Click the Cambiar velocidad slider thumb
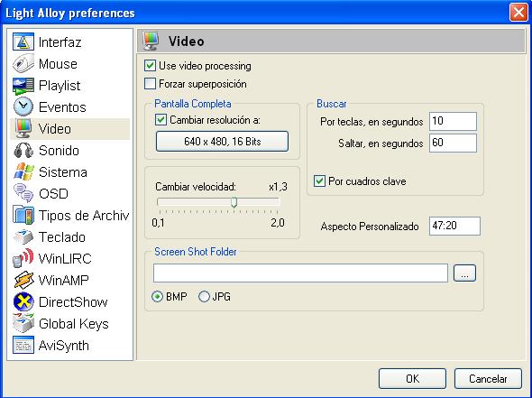 point(234,202)
